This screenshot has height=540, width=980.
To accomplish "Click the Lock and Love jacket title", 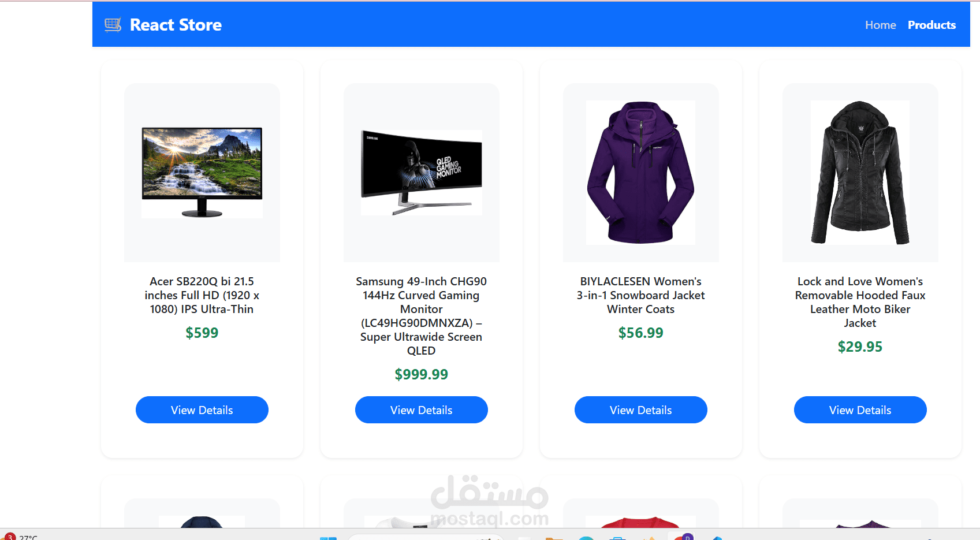I will pyautogui.click(x=860, y=302).
